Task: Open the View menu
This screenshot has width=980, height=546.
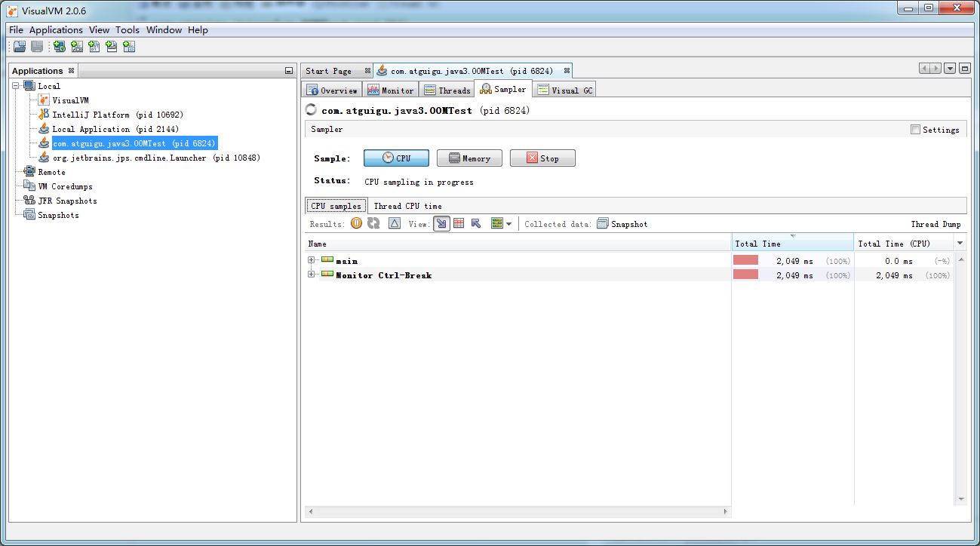Action: click(99, 30)
